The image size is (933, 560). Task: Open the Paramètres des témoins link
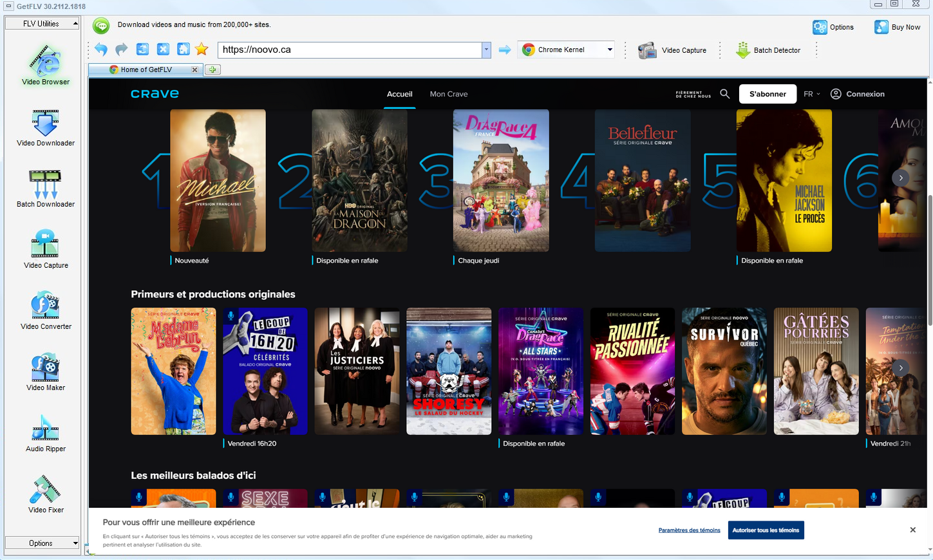[690, 530]
